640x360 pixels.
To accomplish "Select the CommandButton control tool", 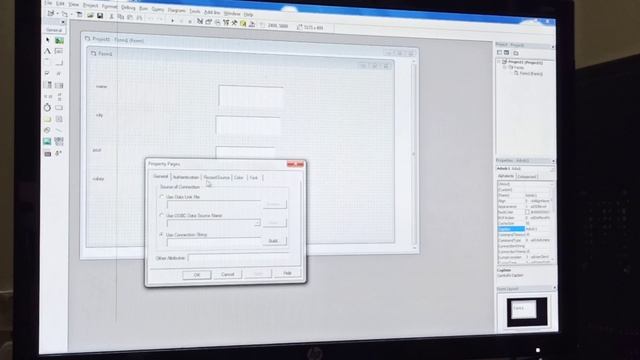I will (x=59, y=63).
